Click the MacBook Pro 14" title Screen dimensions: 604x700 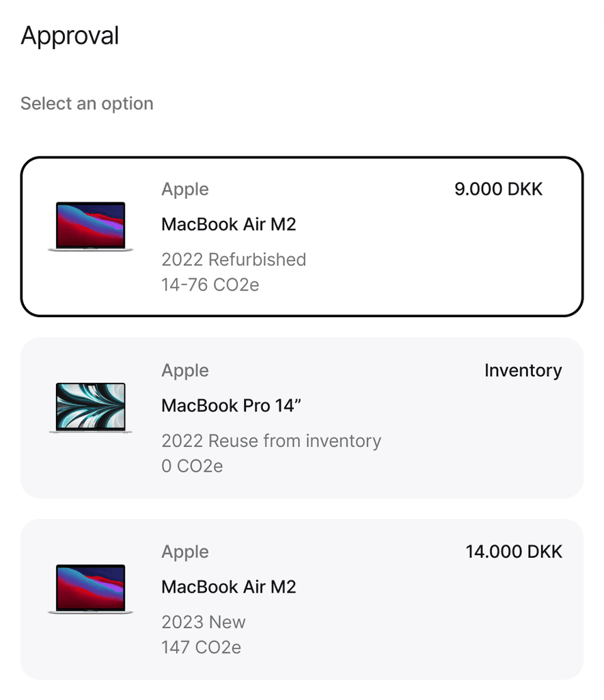[x=232, y=405]
